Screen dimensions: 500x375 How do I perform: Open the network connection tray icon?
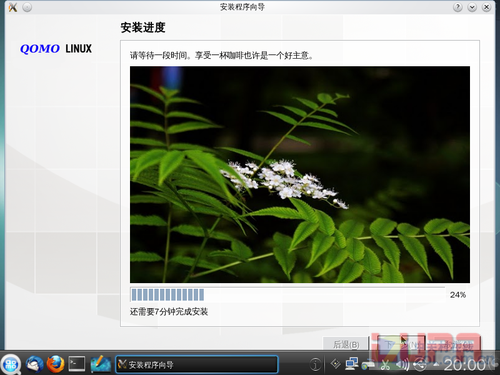pyautogui.click(x=351, y=364)
